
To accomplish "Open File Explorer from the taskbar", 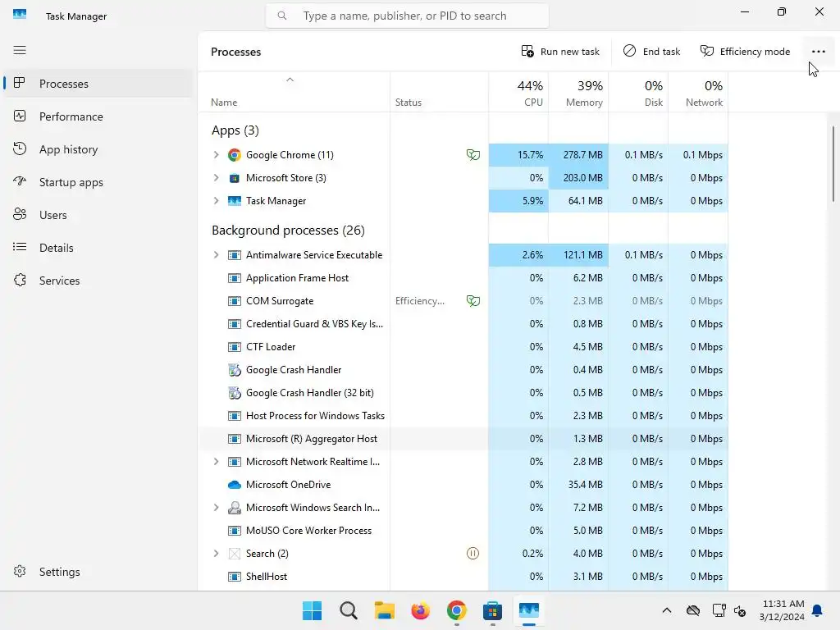I will [x=384, y=610].
